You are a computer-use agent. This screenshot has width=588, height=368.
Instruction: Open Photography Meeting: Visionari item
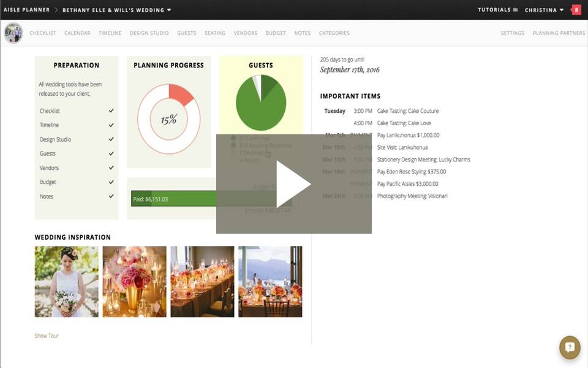coord(412,196)
